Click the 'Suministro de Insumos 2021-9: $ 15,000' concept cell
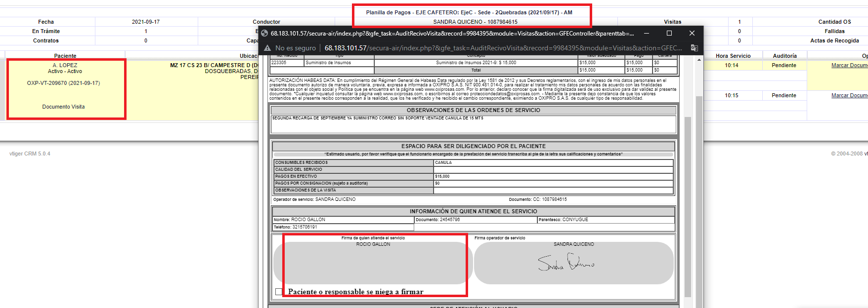868x308 pixels. 476,63
